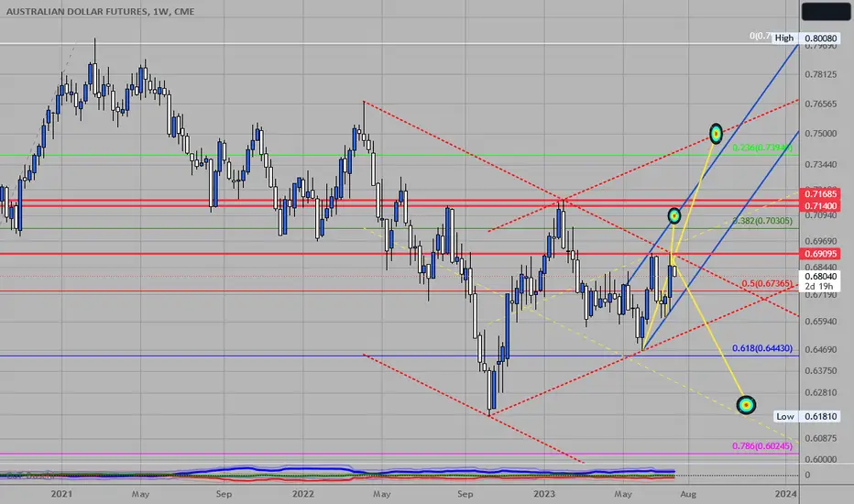
Task: Select the 0.236(0.73940) Fibonacci level label
Action: (x=762, y=148)
